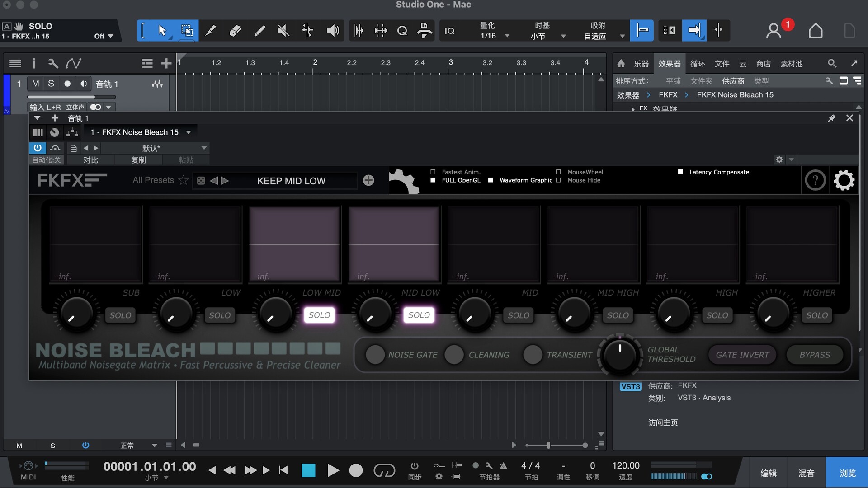
Task: Click the randomize preset dice icon
Action: (201, 181)
